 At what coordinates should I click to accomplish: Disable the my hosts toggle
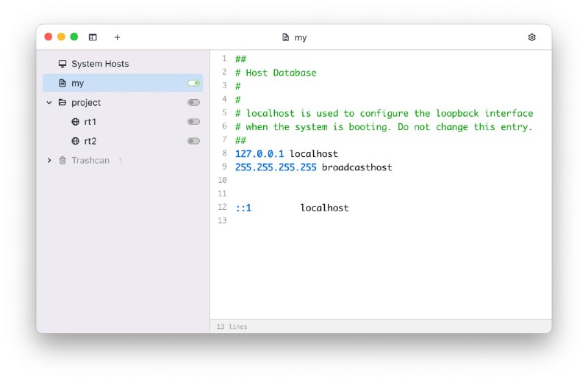[x=193, y=84]
